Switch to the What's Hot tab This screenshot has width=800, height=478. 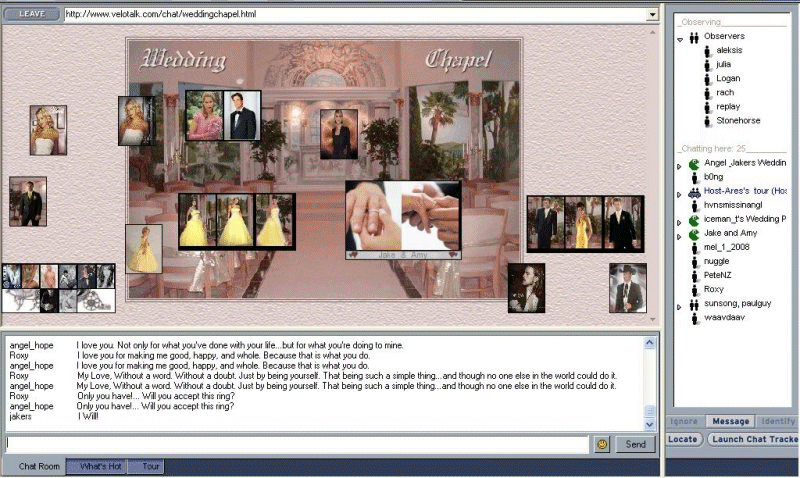point(101,467)
